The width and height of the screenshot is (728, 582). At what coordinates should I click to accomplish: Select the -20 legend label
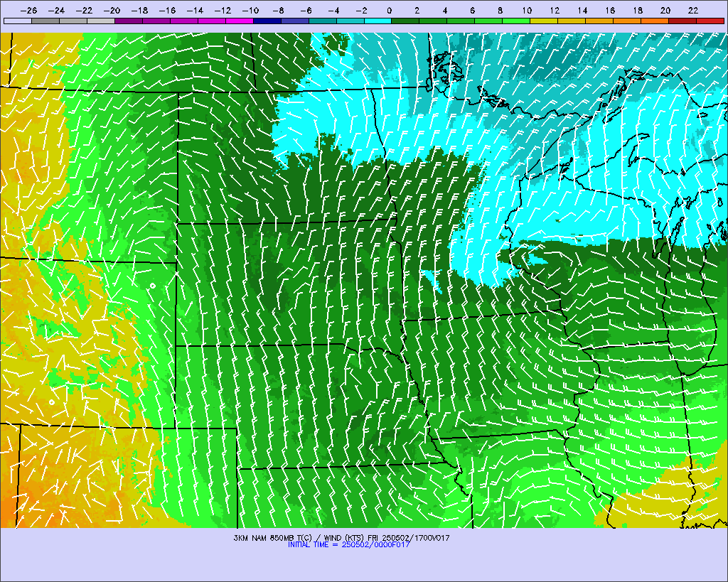pyautogui.click(x=112, y=11)
